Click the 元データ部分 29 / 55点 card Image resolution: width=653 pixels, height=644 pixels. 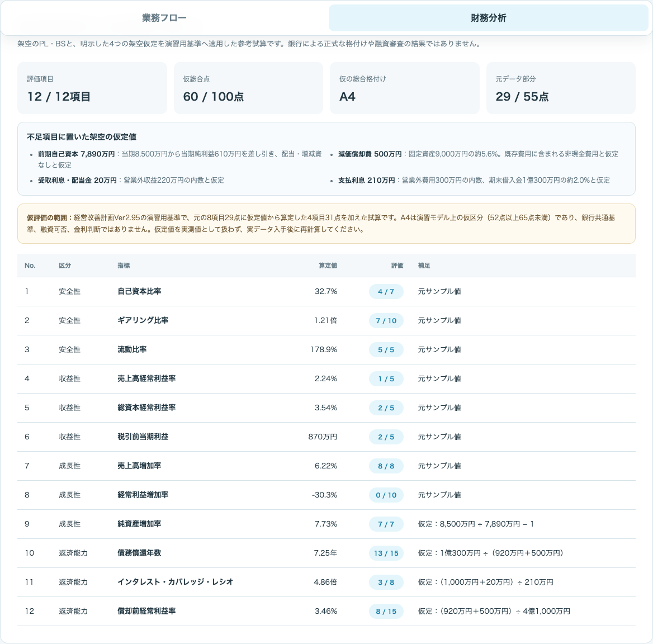[x=561, y=88]
